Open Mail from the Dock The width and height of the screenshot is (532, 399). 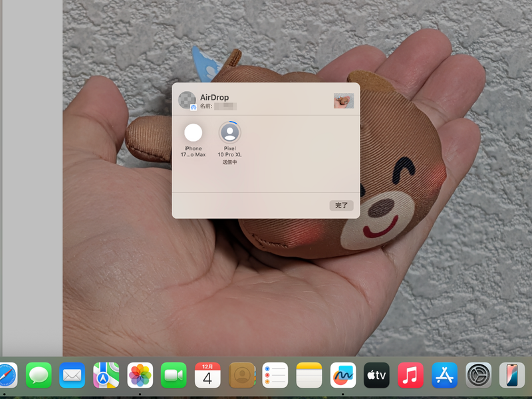tap(73, 376)
